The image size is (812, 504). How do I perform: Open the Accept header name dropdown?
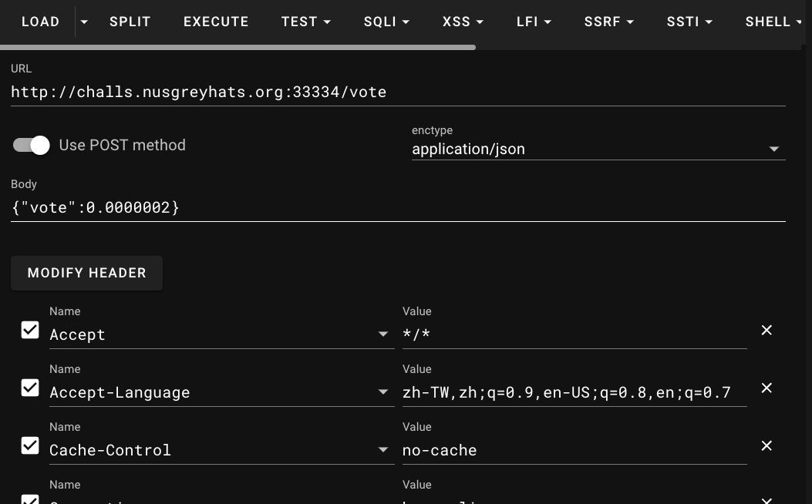tap(383, 334)
